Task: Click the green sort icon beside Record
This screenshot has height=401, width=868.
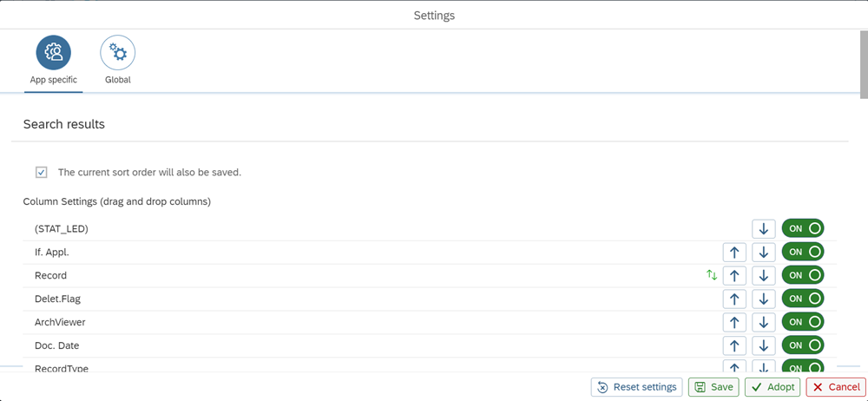Action: tap(712, 275)
